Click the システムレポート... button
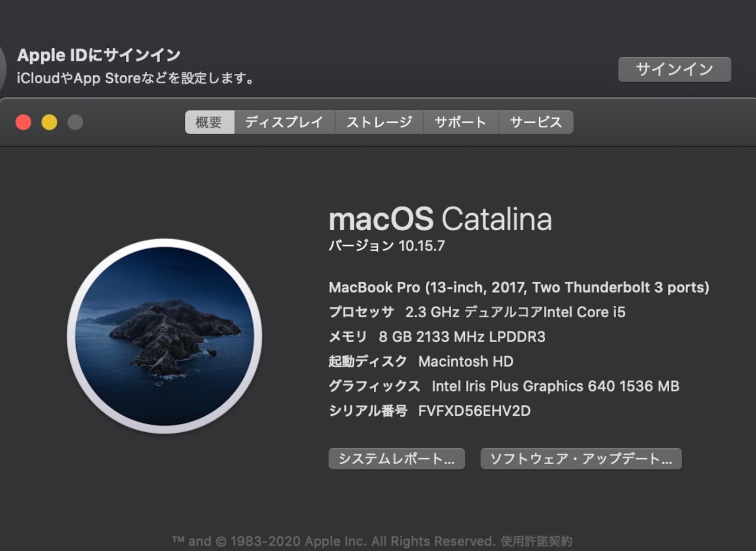756x551 pixels. [396, 459]
